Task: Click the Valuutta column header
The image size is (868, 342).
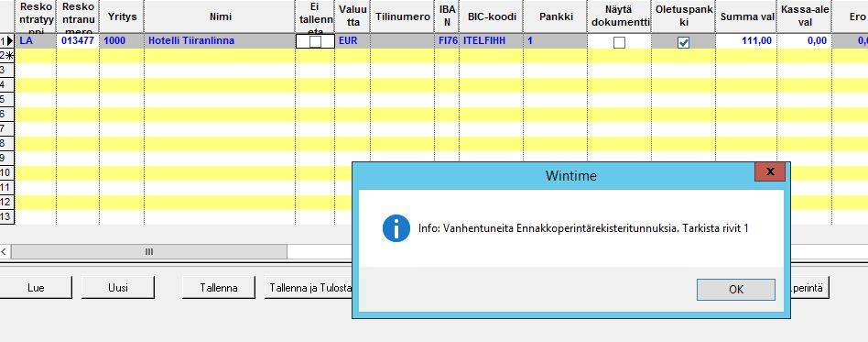Action: (353, 17)
